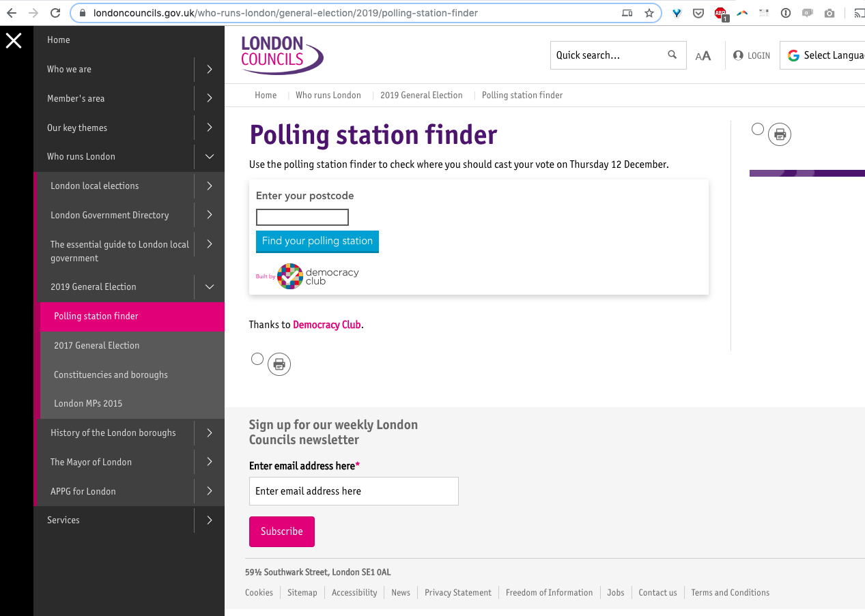Expand the Services menu chevron

pos(210,520)
